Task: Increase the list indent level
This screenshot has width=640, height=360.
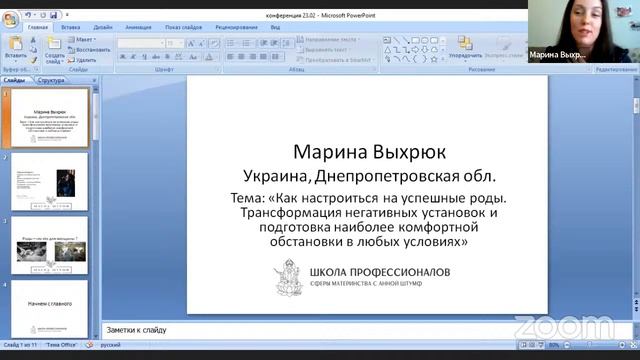Action: click(x=275, y=43)
